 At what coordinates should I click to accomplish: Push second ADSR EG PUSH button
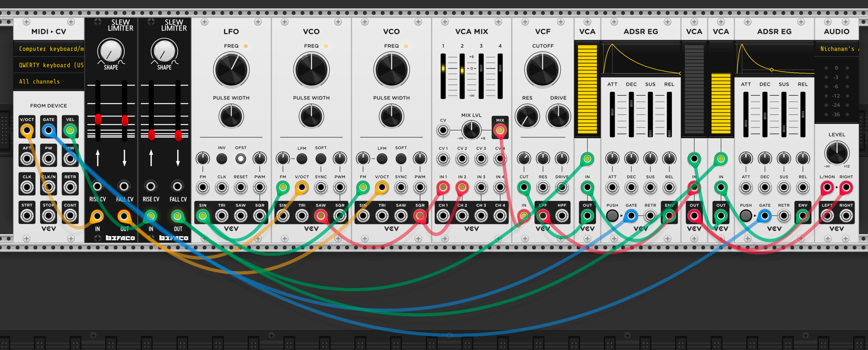tap(746, 215)
